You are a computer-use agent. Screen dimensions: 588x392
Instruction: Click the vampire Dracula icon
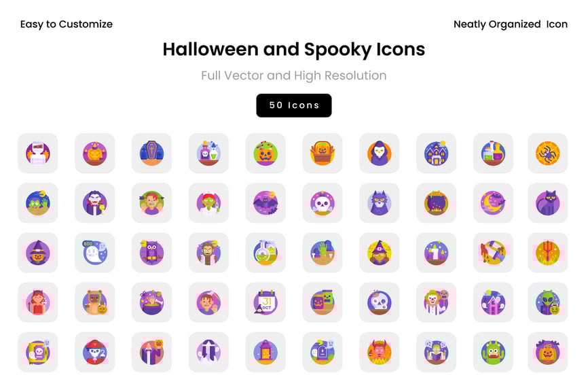[95, 202]
